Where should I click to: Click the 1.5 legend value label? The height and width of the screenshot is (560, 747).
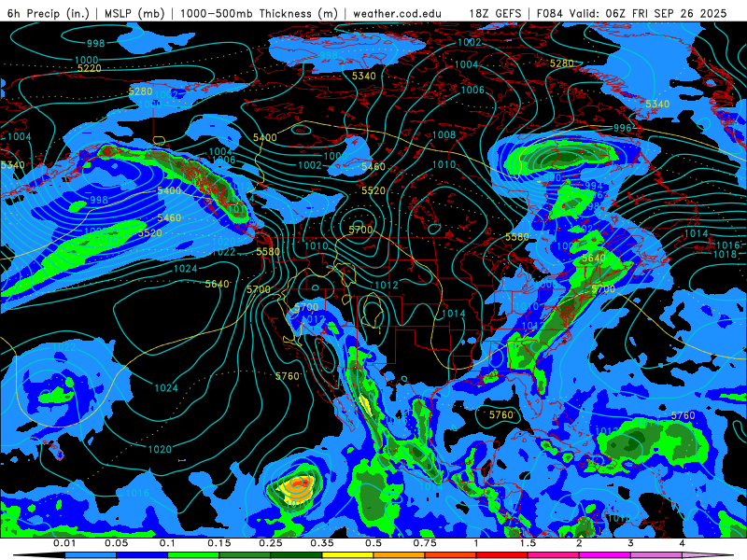coord(528,543)
